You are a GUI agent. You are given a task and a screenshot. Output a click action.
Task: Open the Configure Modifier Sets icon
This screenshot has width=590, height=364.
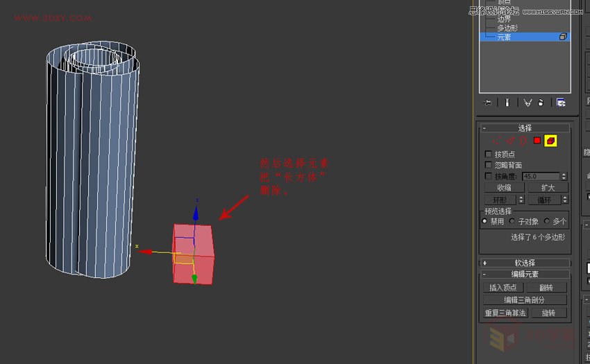click(561, 103)
